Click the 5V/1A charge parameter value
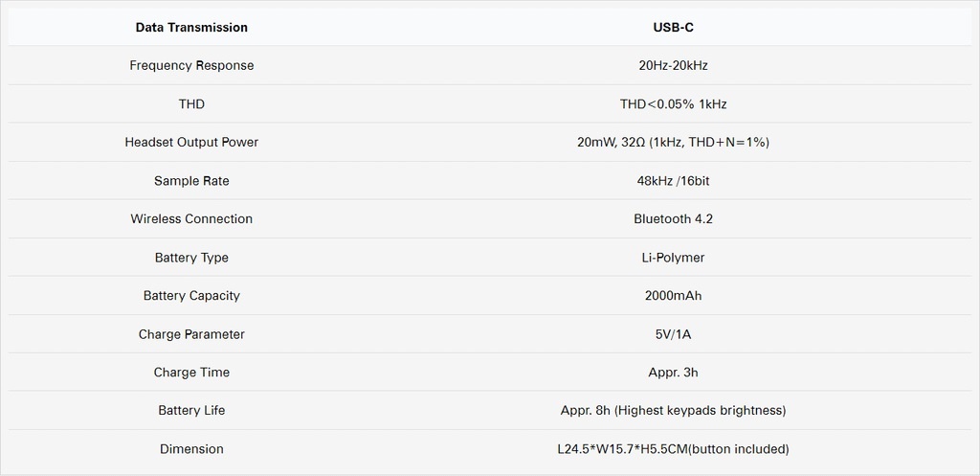 click(673, 334)
